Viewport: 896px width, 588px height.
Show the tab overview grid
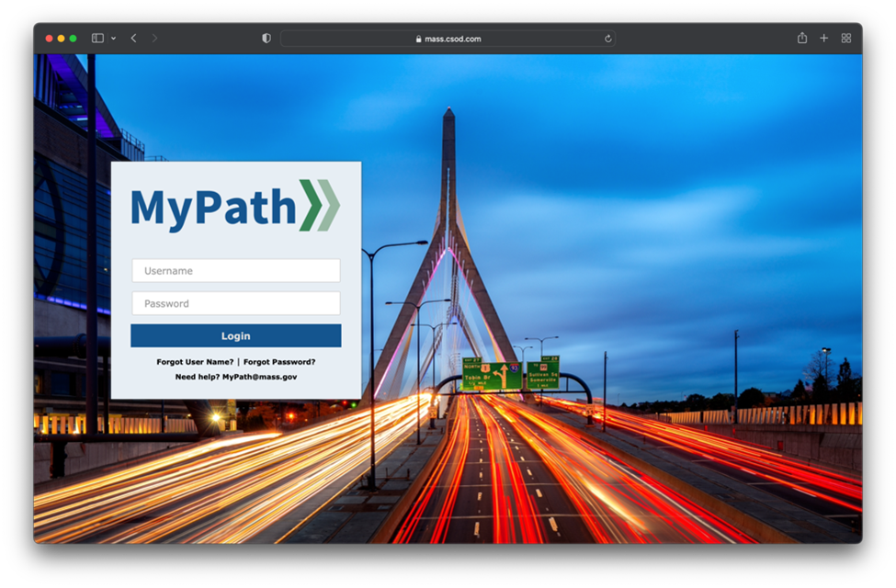click(845, 39)
